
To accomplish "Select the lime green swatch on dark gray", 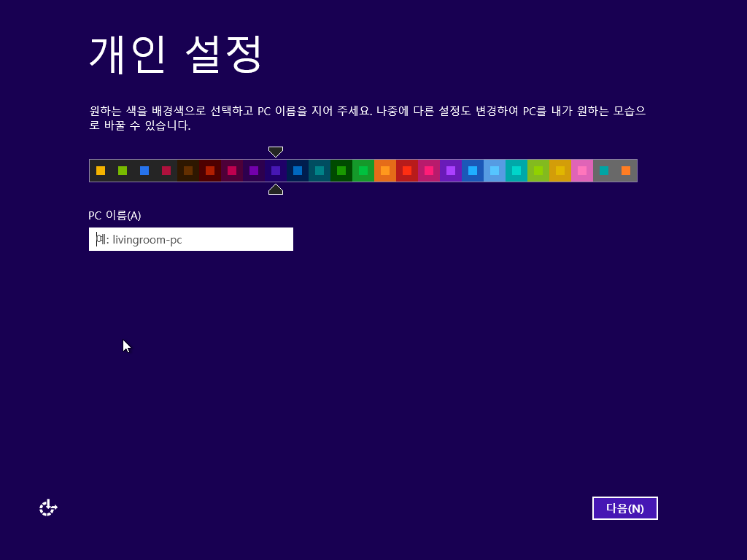I will coord(123,171).
